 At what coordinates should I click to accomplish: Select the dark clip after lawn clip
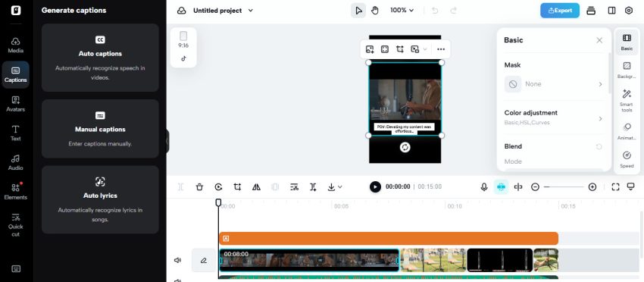click(x=500, y=260)
